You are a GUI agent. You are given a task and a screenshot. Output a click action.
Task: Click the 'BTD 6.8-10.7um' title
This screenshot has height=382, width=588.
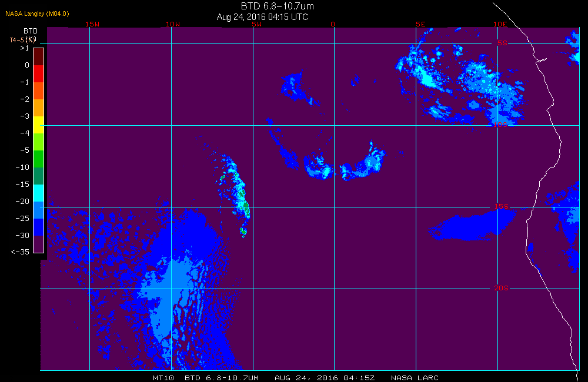(277, 6)
